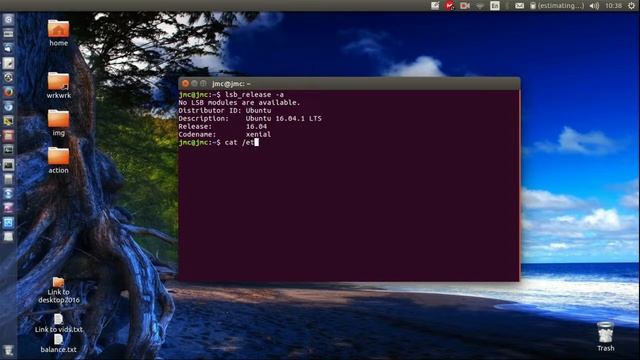Open the launcher Trash icon at the bottom
This screenshot has width=640, height=360.
pos(8,350)
